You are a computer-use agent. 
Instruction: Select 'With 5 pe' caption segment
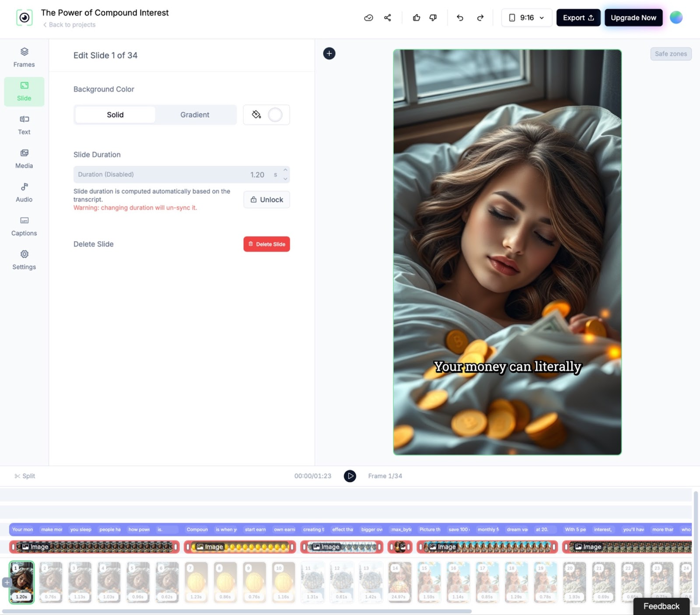[575, 530]
